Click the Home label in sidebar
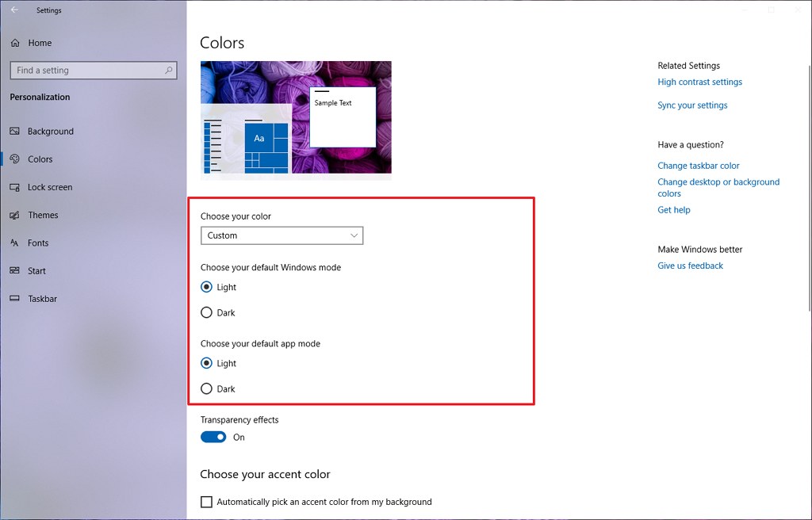 point(40,43)
